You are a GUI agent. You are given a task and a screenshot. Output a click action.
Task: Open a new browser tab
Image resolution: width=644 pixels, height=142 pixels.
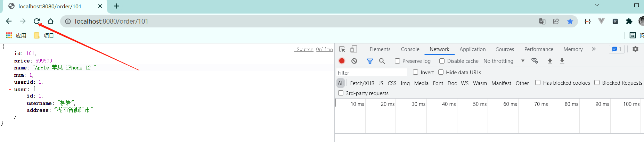click(x=117, y=6)
